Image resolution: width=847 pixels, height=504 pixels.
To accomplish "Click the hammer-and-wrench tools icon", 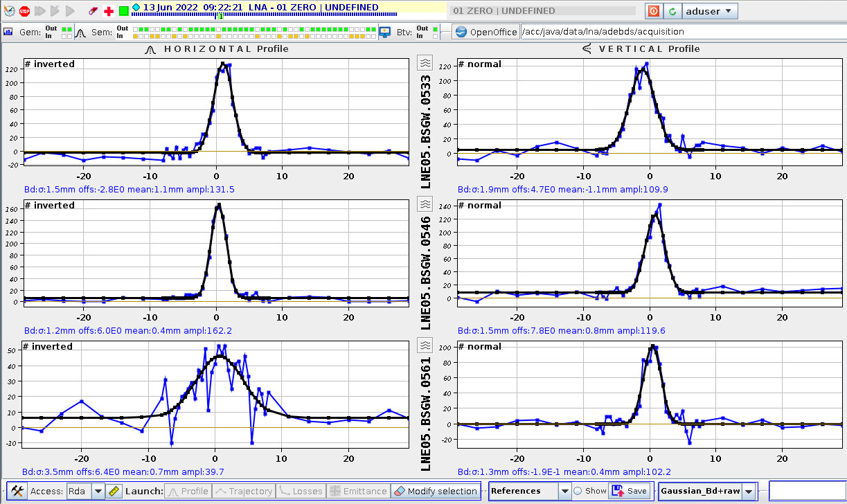I will (x=17, y=491).
